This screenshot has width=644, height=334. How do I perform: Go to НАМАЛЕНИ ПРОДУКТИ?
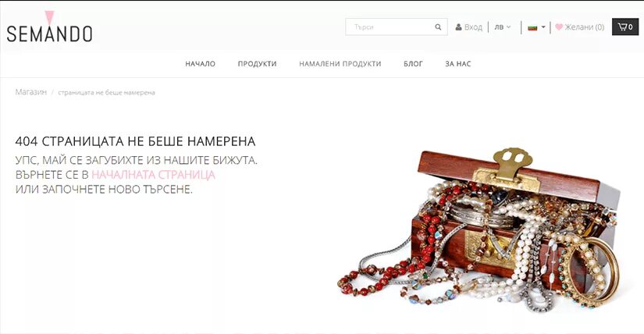click(x=340, y=64)
